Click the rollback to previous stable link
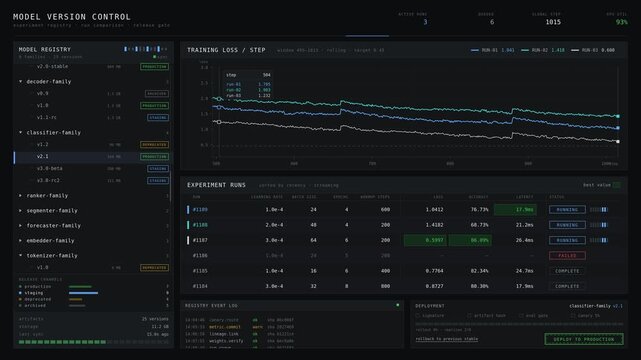This screenshot has width=641, height=360. pos(447,339)
